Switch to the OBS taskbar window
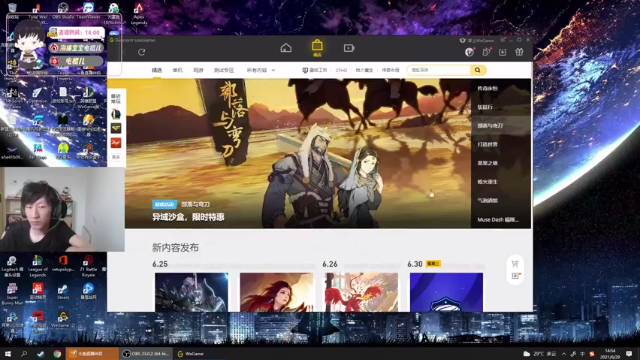This screenshot has height=360, width=640. tap(146, 354)
